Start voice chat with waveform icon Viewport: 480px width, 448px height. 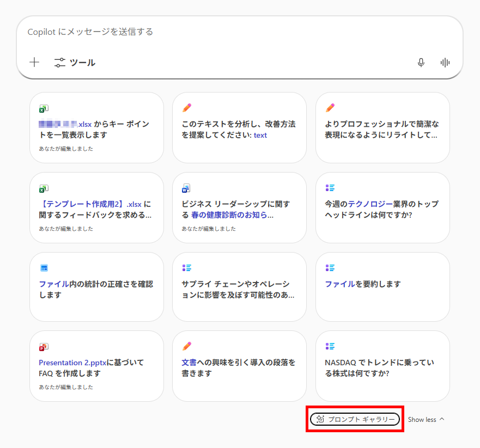[445, 63]
